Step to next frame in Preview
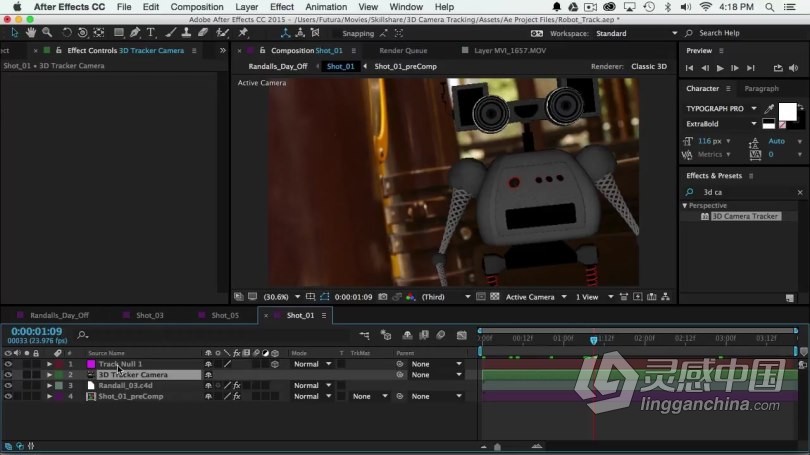The height and width of the screenshot is (455, 810). 735,68
